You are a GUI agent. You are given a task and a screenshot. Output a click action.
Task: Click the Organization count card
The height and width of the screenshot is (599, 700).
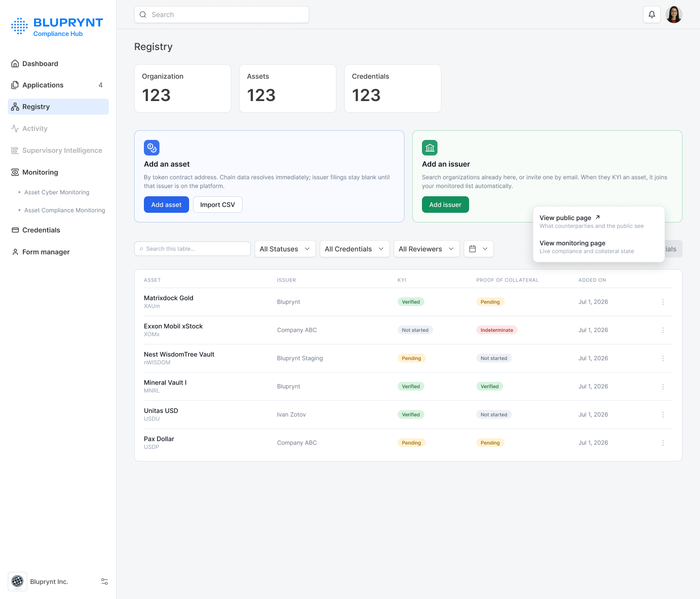[x=183, y=88]
